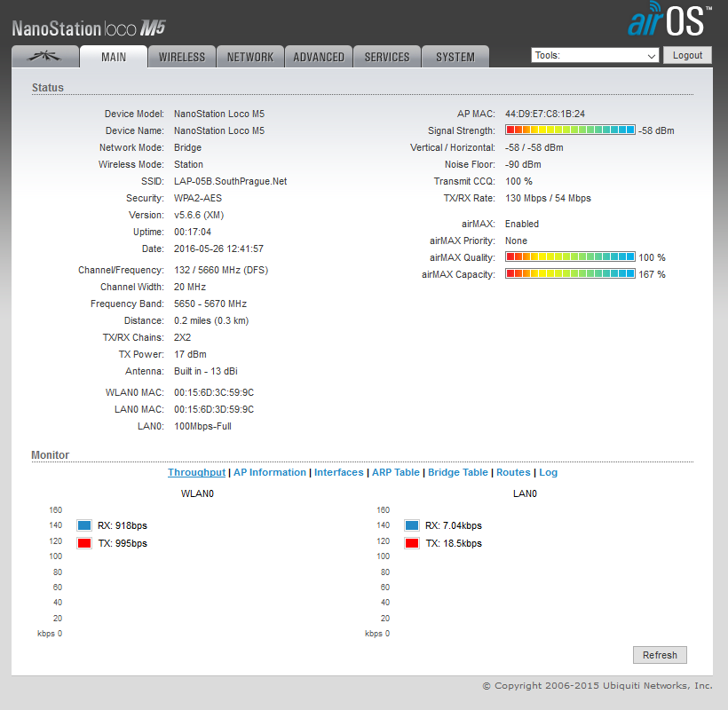Select the Throughput monitor link
The width and height of the screenshot is (728, 710).
(196, 472)
